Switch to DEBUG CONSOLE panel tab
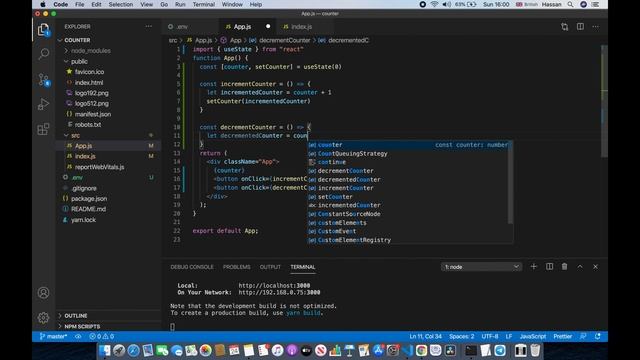 pos(192,267)
